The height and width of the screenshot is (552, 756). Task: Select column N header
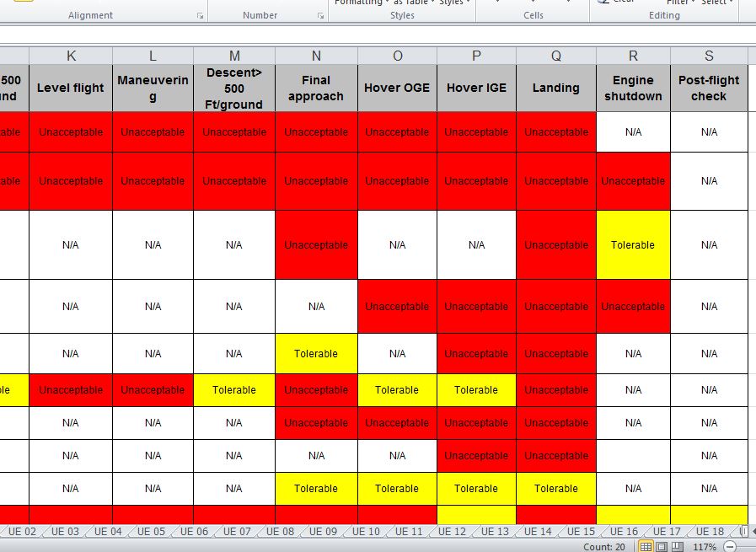[x=316, y=56]
